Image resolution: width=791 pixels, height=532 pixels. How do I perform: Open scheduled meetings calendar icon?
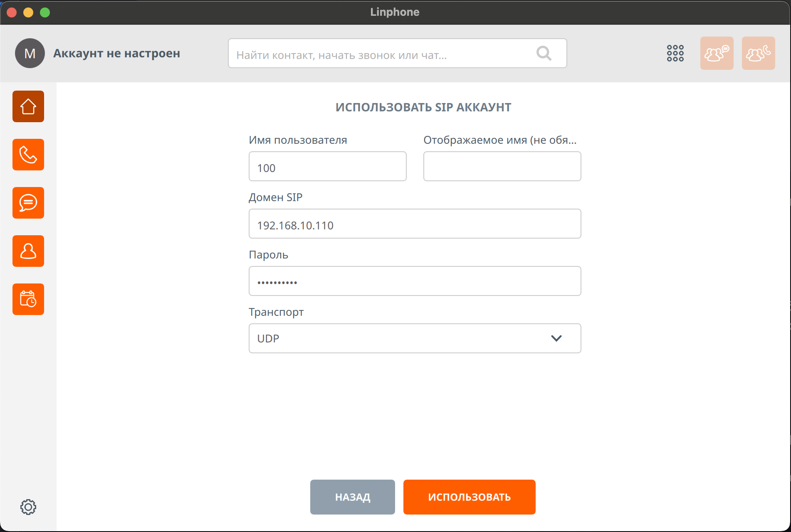coord(28,299)
